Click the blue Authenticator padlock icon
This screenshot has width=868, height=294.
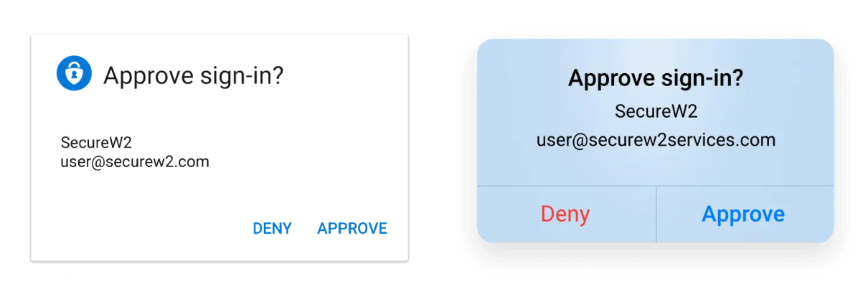click(75, 74)
